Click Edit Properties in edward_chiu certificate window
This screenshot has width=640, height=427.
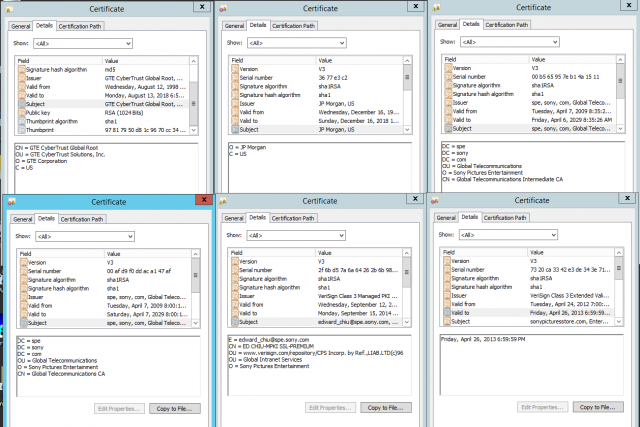click(x=330, y=408)
